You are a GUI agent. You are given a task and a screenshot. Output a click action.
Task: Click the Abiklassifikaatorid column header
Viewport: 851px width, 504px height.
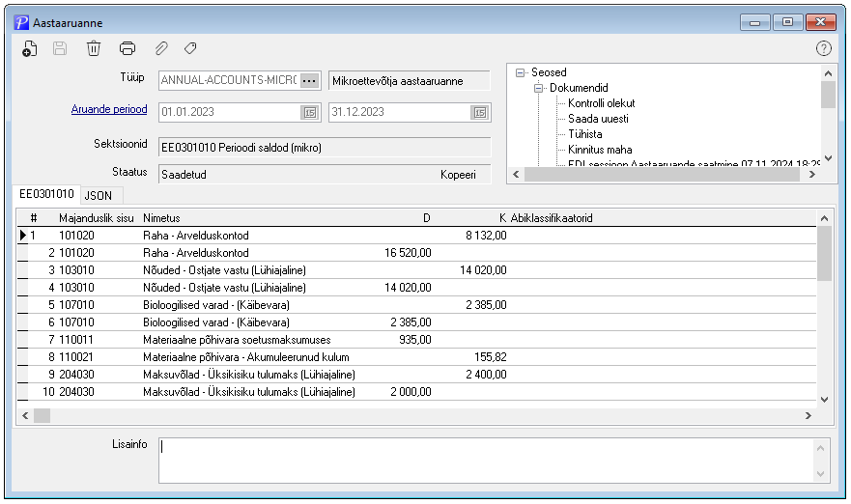click(x=552, y=218)
